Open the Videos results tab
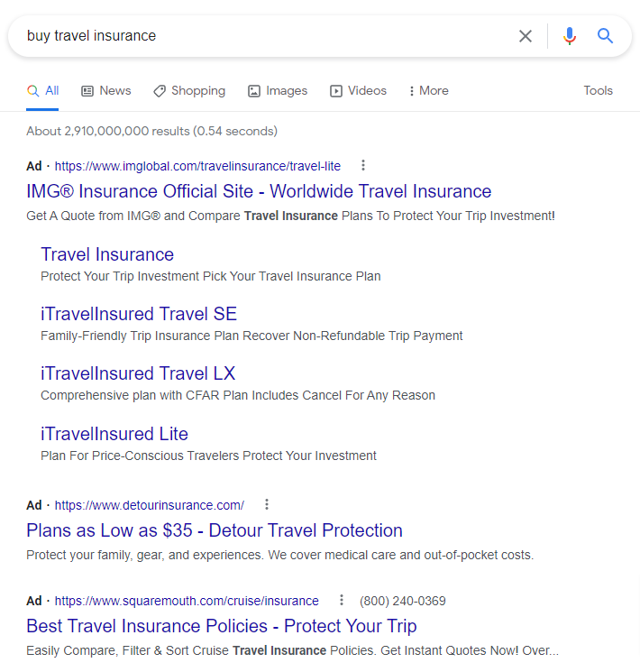 pyautogui.click(x=358, y=91)
